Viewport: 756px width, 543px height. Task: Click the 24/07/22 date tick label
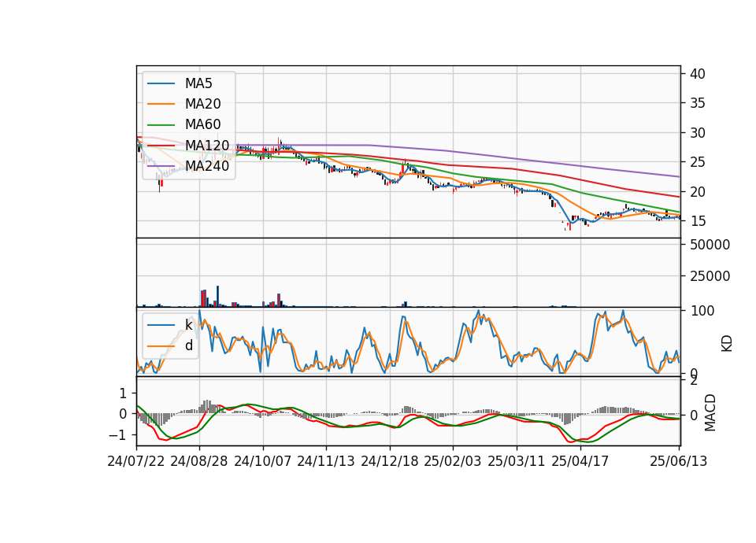pos(136,461)
